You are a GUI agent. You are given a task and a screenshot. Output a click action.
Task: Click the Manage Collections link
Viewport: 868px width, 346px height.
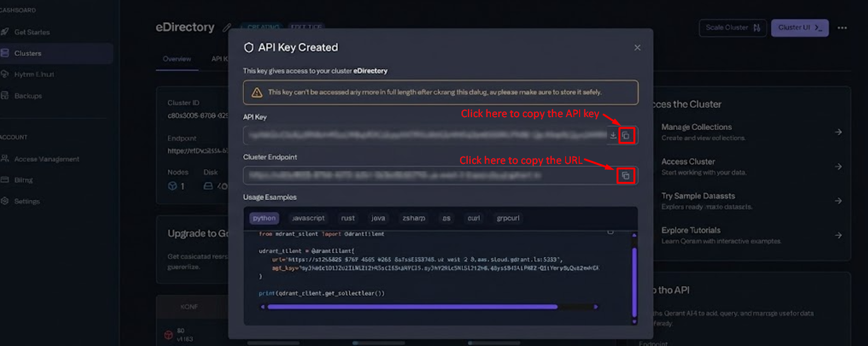(x=696, y=127)
